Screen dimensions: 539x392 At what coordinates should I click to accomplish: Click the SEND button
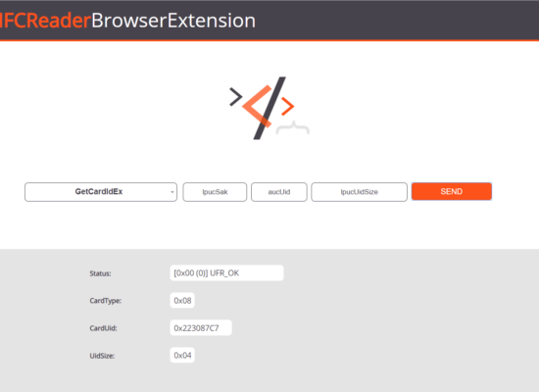452,191
